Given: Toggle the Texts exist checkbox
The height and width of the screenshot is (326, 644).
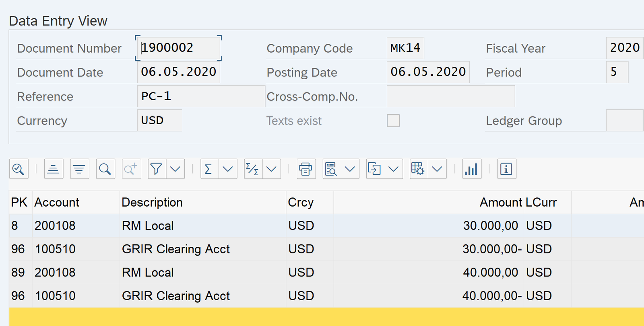Looking at the screenshot, I should pyautogui.click(x=393, y=121).
